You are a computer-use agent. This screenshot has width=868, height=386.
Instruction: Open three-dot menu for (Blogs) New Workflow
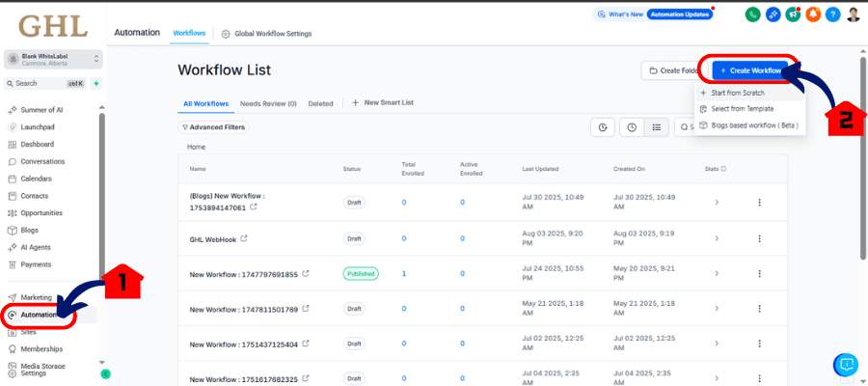[760, 203]
